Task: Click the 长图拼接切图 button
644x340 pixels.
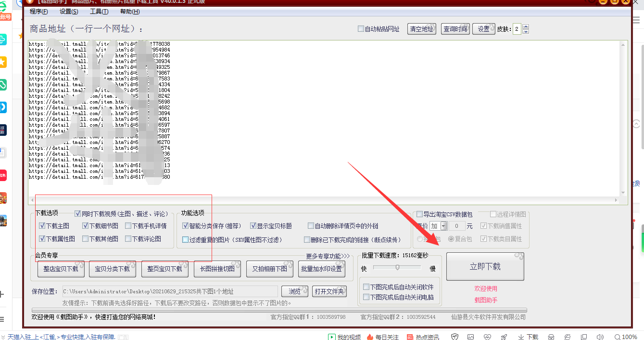Action: [x=217, y=269]
